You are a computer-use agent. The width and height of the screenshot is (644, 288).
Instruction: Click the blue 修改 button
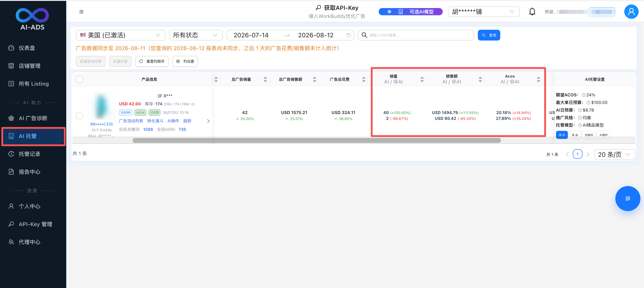click(x=562, y=135)
